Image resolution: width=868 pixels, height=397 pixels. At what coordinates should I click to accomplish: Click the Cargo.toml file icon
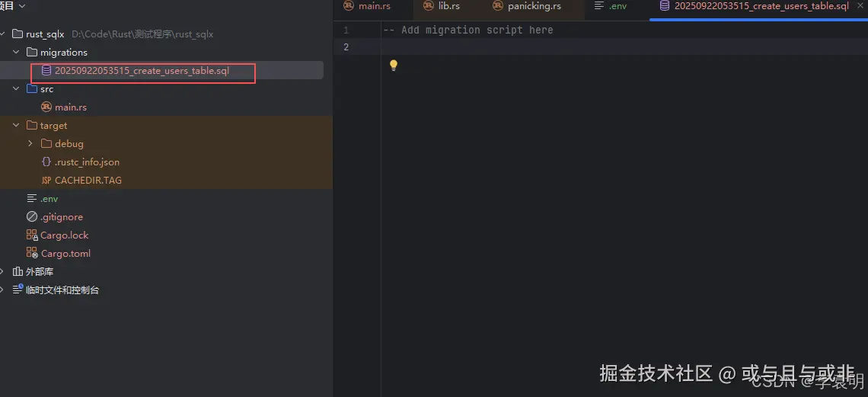tap(31, 253)
